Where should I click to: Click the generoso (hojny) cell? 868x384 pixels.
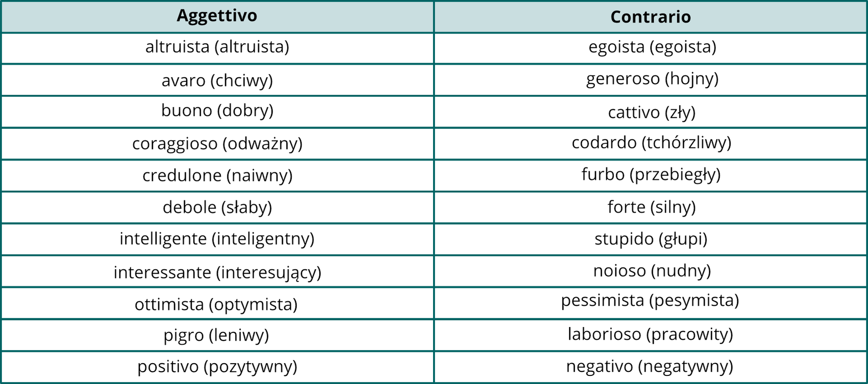[652, 79]
